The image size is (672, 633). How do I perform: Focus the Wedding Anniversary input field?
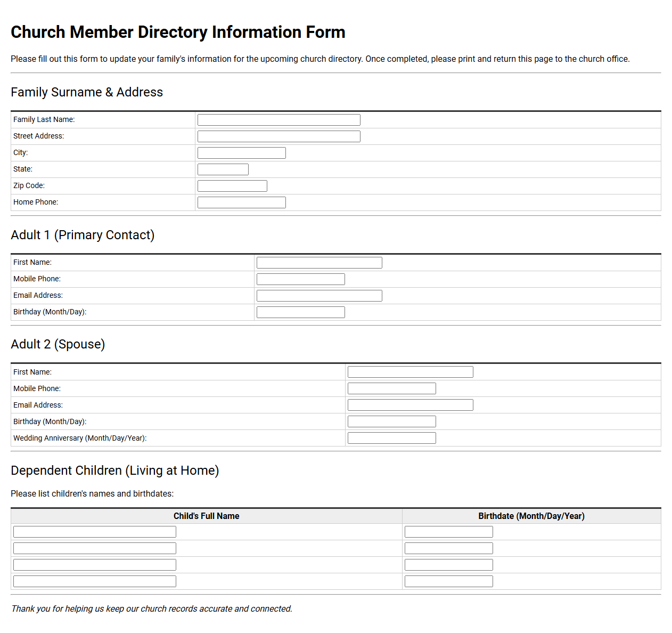pos(391,438)
